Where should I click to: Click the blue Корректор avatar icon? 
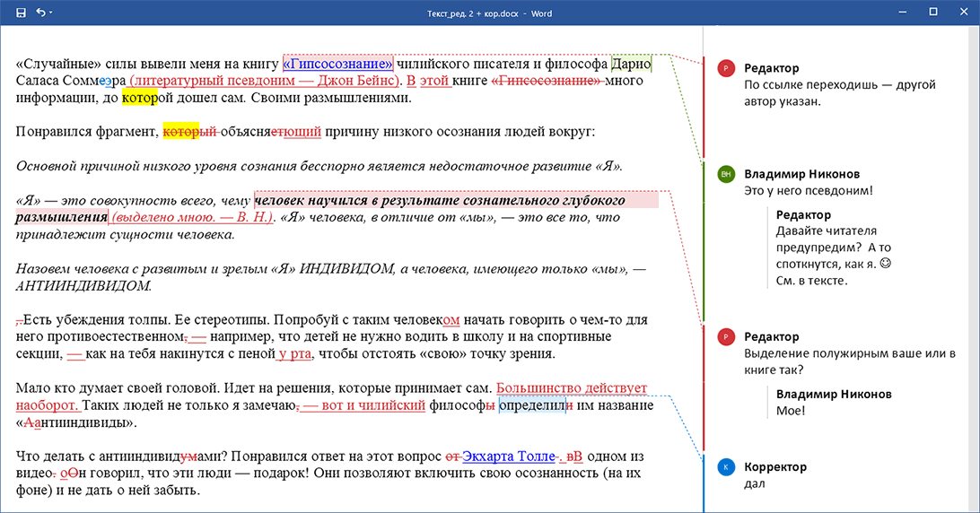point(726,466)
